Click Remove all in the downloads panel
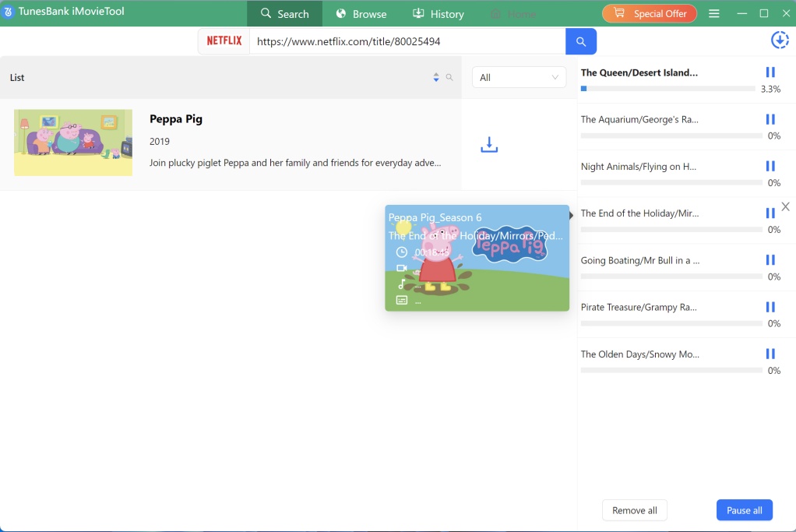Viewport: 796px width, 532px height. tap(634, 510)
